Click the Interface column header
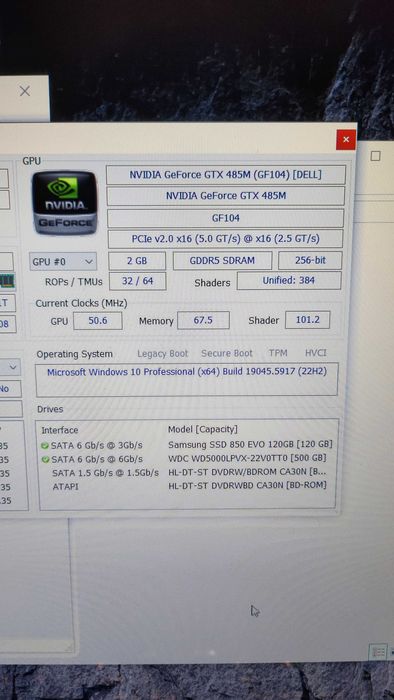 [60, 430]
